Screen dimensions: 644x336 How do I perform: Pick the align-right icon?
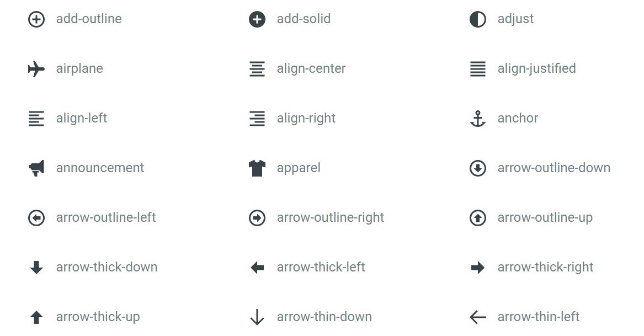point(257,119)
